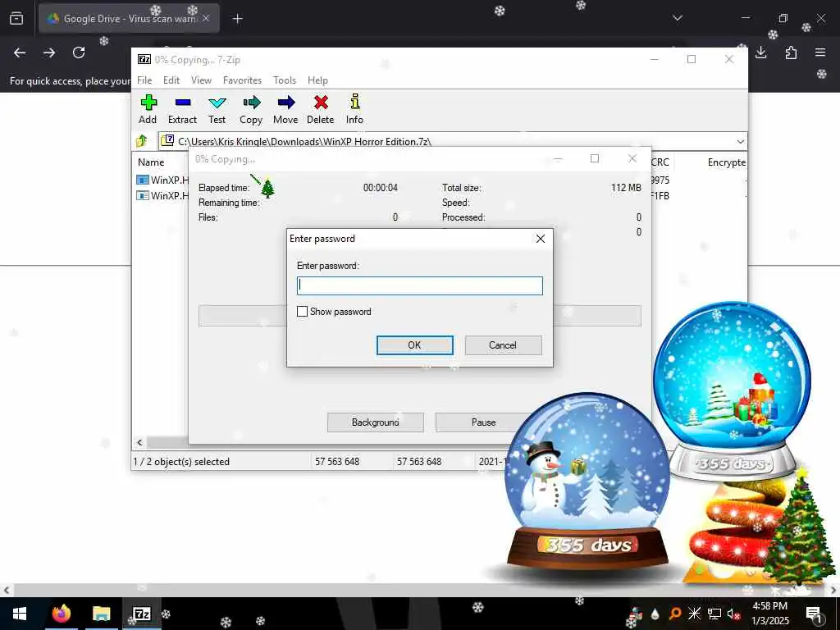This screenshot has height=630, width=840.
Task: Expand the 7-Zip address path dropdown
Action: click(741, 141)
